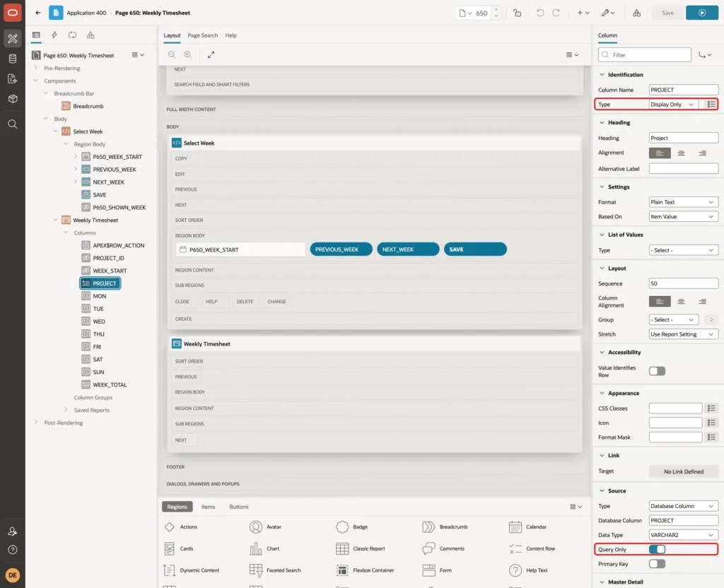Open the Format Plain Text dropdown
The width and height of the screenshot is (724, 588).
(x=684, y=202)
